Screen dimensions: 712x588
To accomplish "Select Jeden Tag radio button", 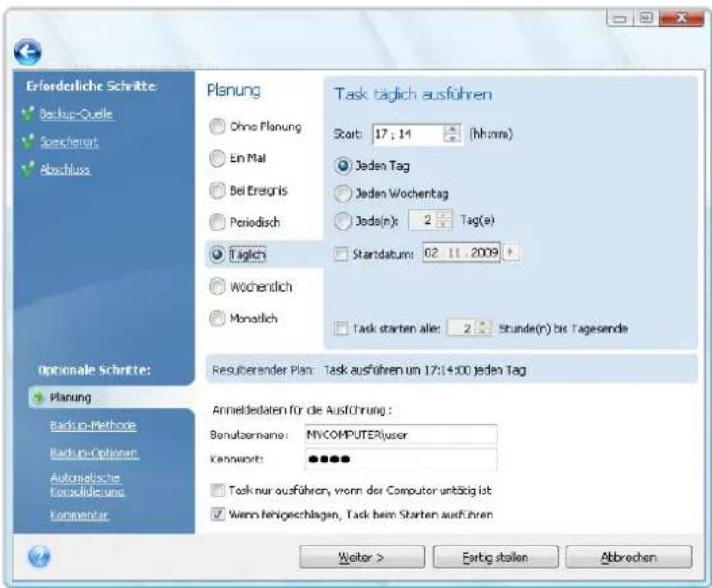I will (x=342, y=166).
